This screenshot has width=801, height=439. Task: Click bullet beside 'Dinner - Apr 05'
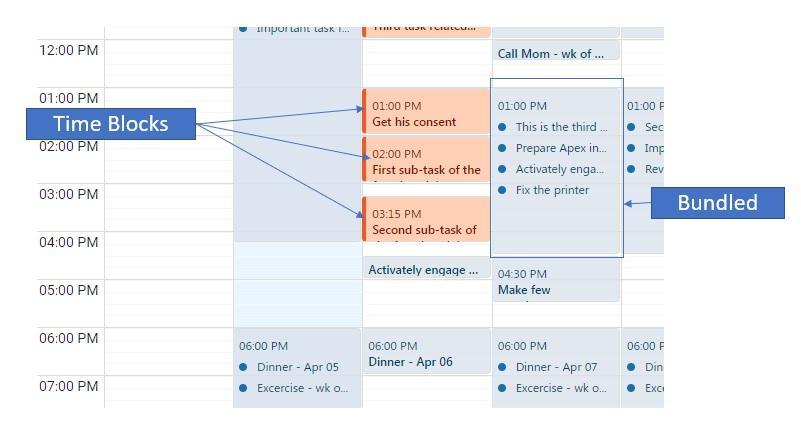coord(243,367)
